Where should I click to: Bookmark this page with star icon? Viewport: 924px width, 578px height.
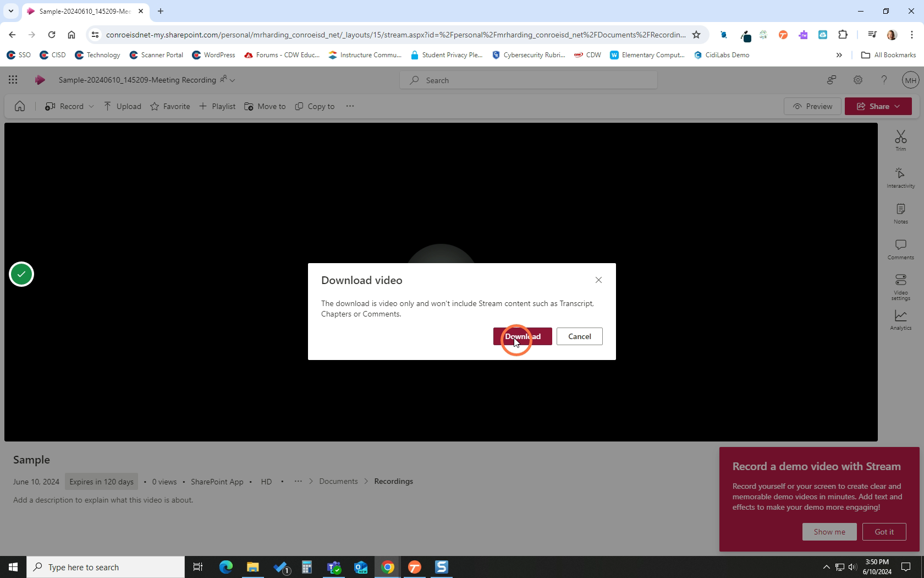(696, 35)
